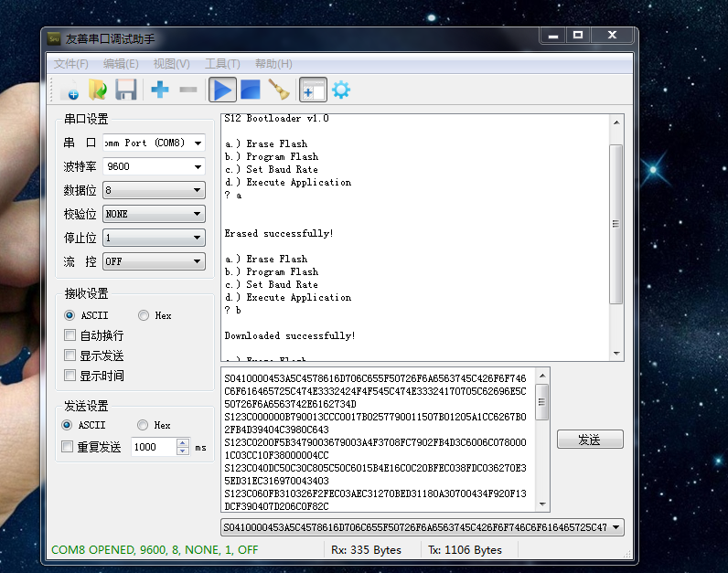Open the 视图(V) menu
The image size is (728, 573).
171,64
